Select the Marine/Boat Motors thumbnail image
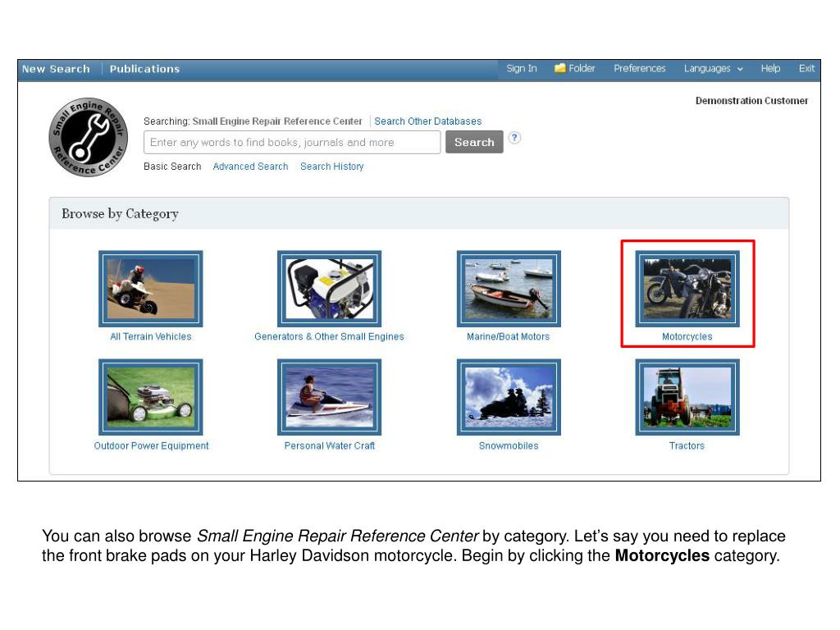This screenshot has height=630, width=840. click(509, 289)
